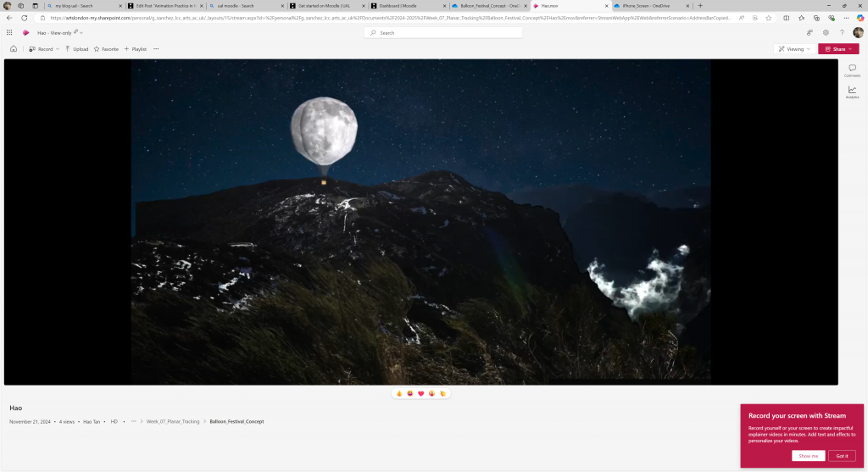The width and height of the screenshot is (868, 472).
Task: Click the Stream home icon
Action: point(14,49)
